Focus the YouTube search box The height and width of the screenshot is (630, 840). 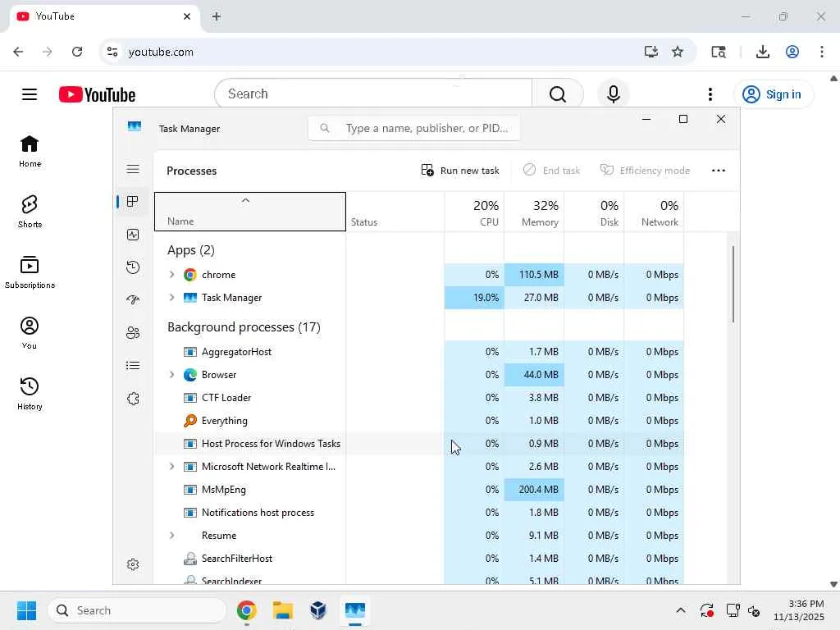point(373,94)
